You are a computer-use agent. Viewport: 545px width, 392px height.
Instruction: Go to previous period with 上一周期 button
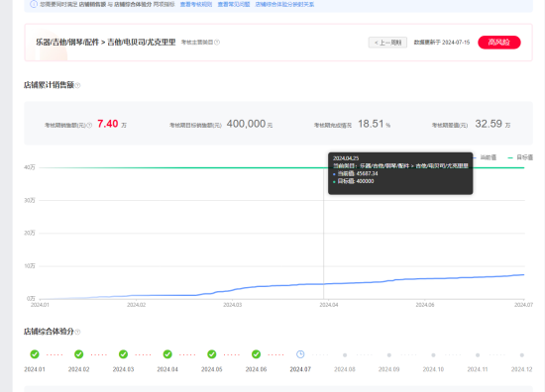pyautogui.click(x=387, y=43)
